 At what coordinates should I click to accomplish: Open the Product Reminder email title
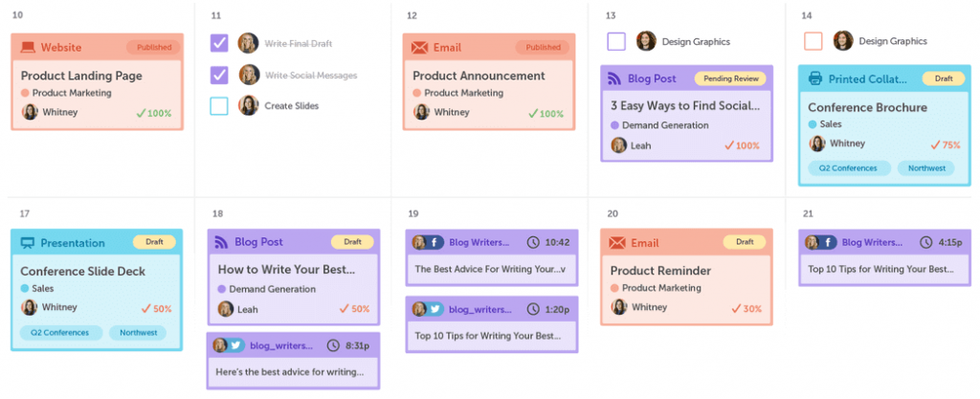tap(660, 271)
